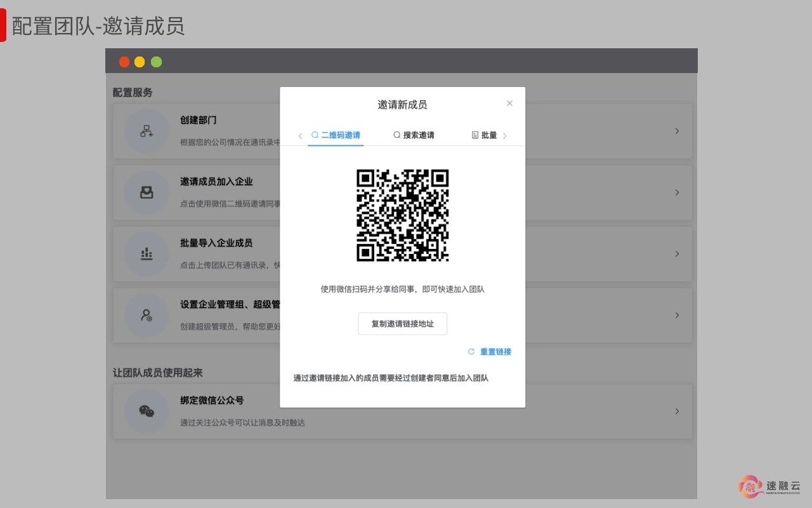Click the 邀请新成员 dialog title
This screenshot has height=508, width=812.
pyautogui.click(x=402, y=105)
